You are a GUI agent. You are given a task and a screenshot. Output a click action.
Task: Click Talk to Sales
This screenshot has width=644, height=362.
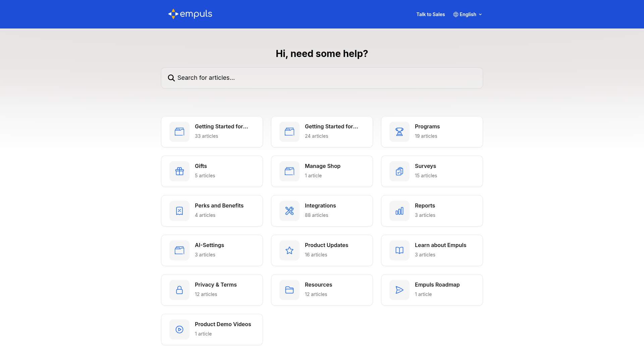pos(430,14)
